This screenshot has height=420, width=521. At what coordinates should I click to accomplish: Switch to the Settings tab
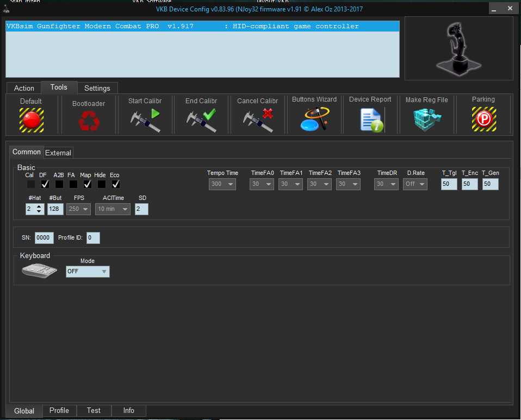coord(97,89)
